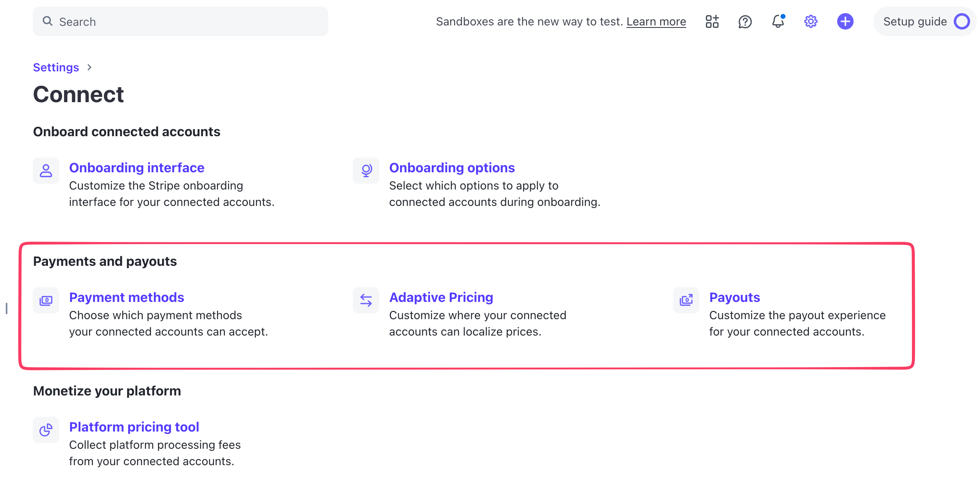
Task: Open the Adaptive Pricing settings link
Action: [441, 297]
